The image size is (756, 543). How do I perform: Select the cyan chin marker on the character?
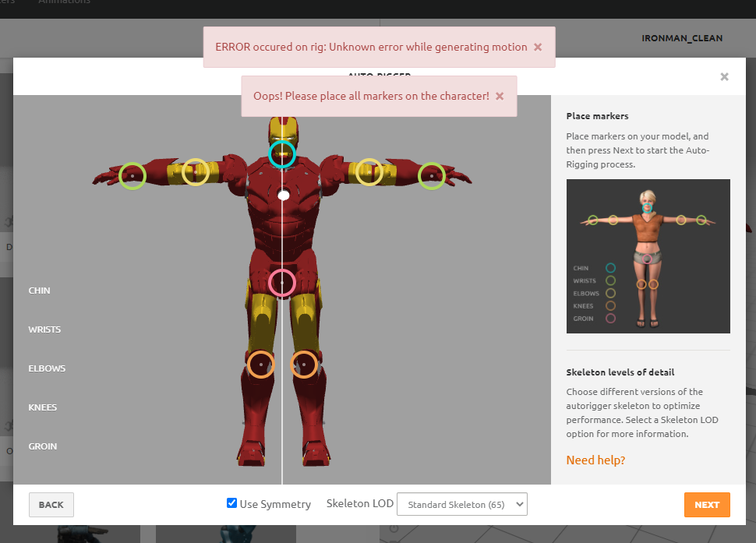coord(282,154)
